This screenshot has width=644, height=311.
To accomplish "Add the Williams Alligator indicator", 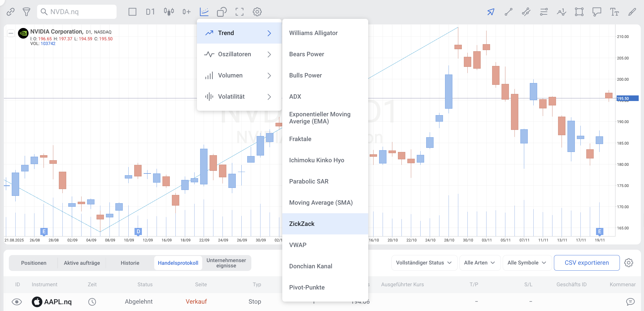I will 325,33.
